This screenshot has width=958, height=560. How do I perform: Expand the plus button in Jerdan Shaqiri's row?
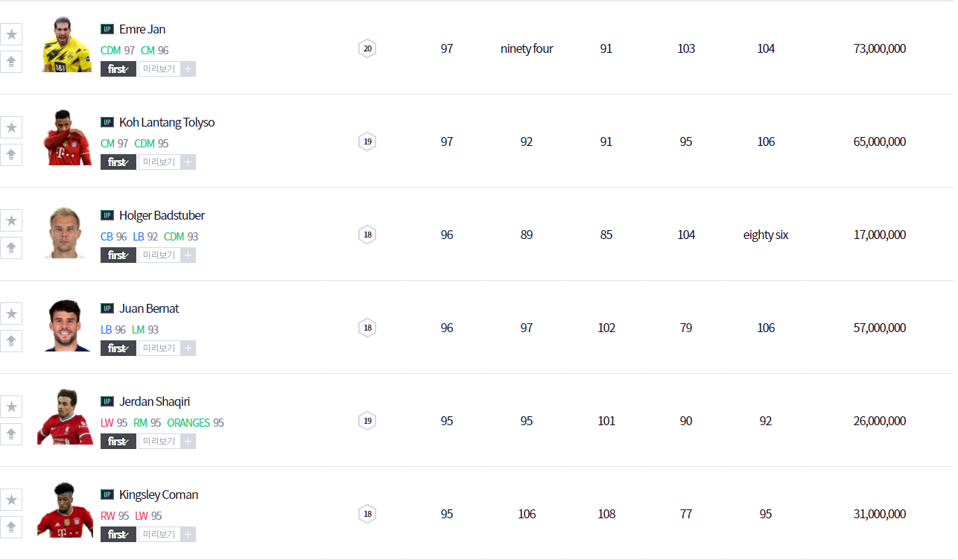pyautogui.click(x=188, y=442)
